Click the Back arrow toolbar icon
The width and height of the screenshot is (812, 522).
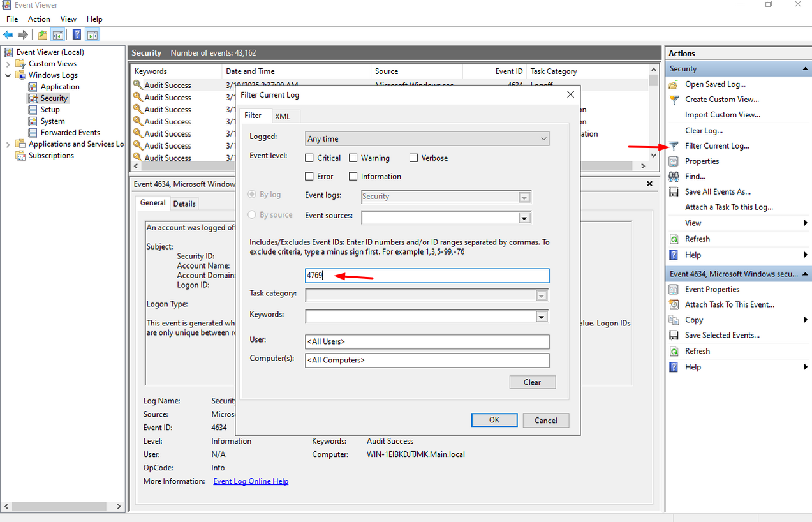coord(8,34)
